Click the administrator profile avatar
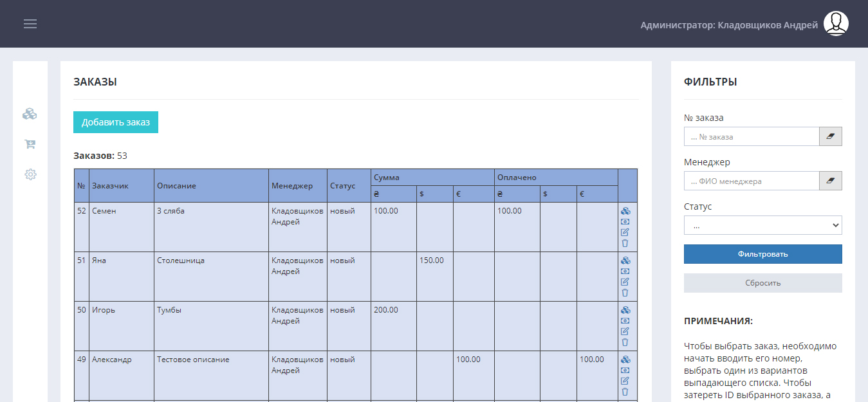 click(836, 24)
